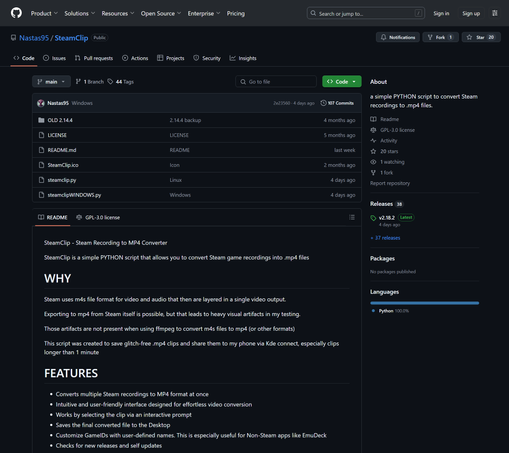Screen dimensions: 509x453
Task: Click Report repository
Action: pos(390,183)
